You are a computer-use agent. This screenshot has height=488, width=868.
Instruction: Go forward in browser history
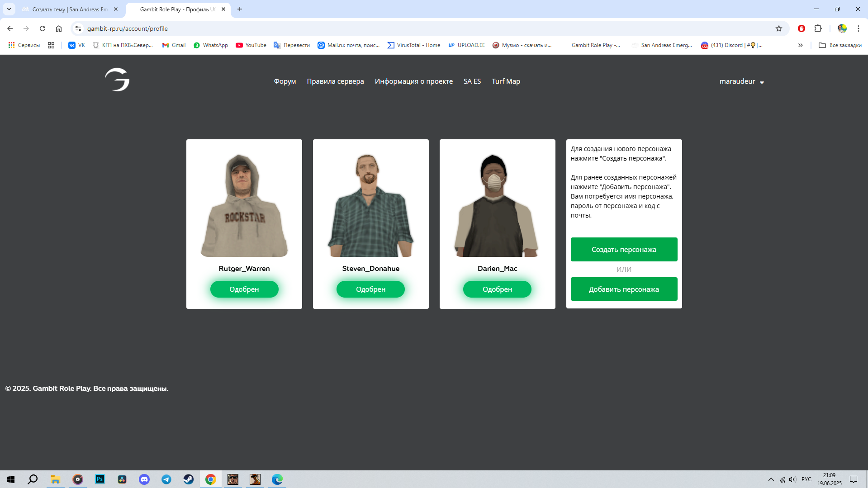26,28
